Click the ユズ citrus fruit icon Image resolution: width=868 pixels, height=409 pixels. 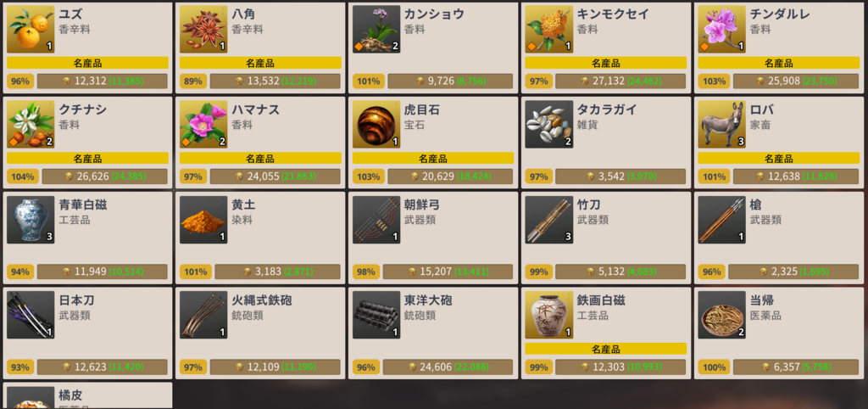tap(31, 30)
